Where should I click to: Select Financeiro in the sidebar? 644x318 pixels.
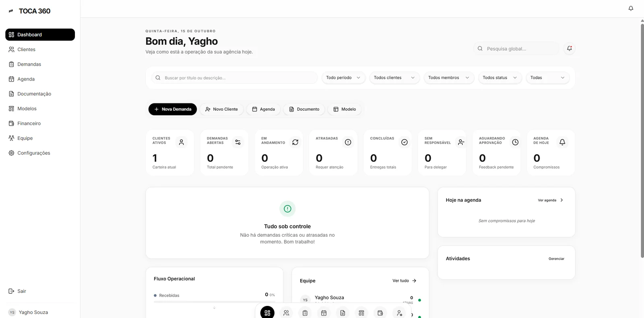[x=40, y=124]
